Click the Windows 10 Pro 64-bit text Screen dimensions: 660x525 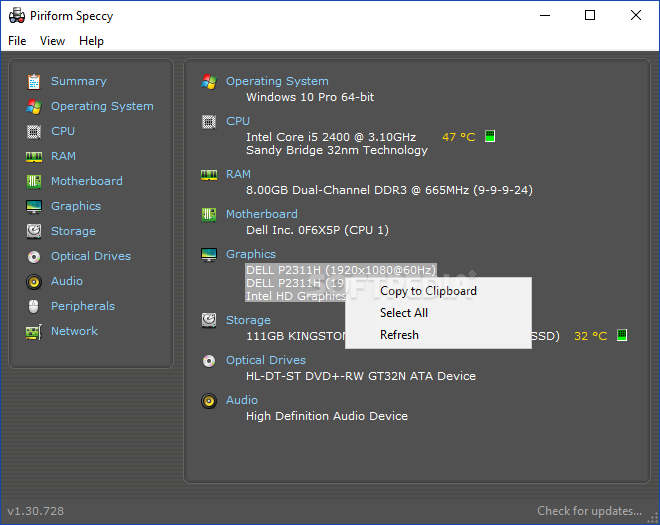pos(310,97)
